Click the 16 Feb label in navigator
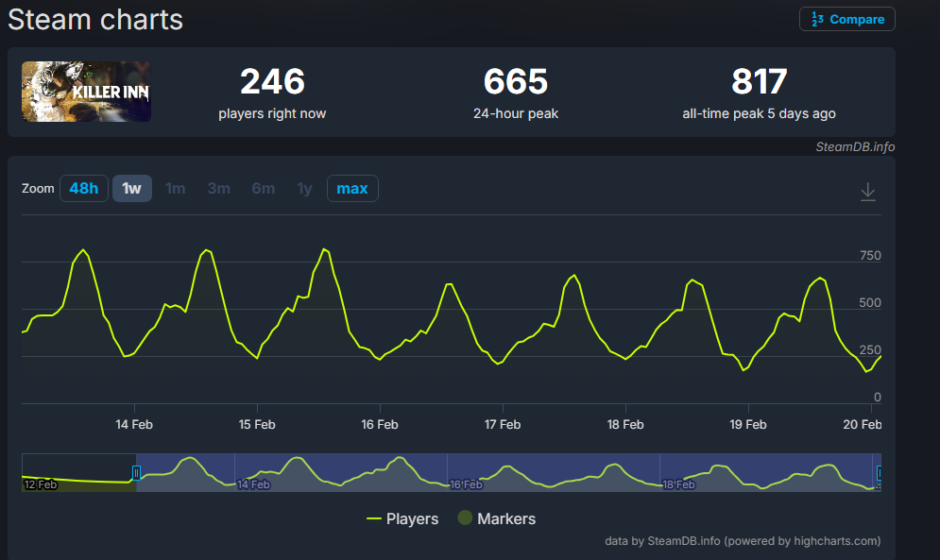The width and height of the screenshot is (940, 560). 466,484
